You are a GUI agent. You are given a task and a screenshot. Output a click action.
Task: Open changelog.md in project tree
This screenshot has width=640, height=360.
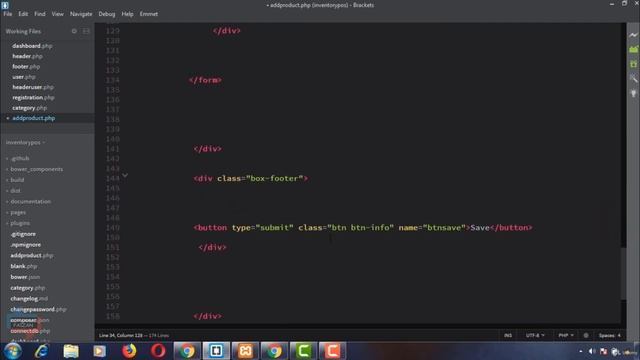pyautogui.click(x=29, y=299)
